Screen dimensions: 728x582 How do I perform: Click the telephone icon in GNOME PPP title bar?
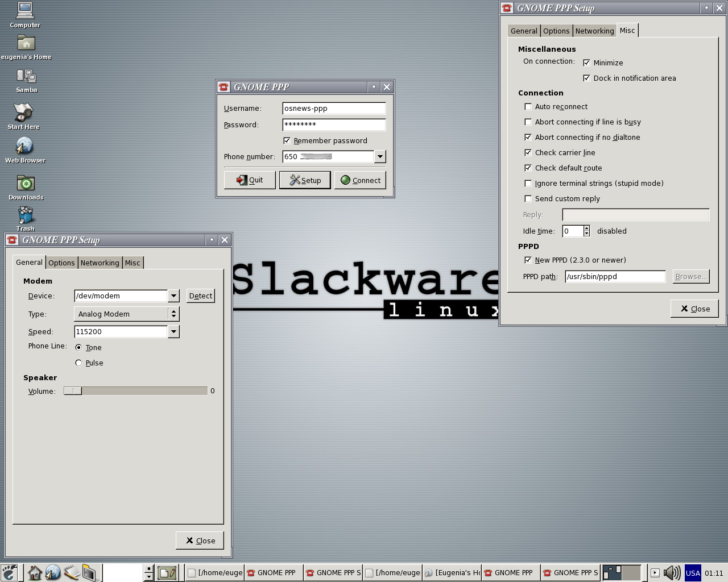[x=224, y=87]
